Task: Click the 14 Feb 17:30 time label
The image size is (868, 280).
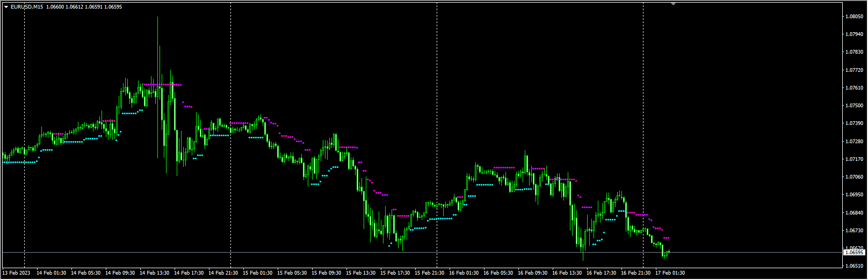Action: click(x=189, y=273)
